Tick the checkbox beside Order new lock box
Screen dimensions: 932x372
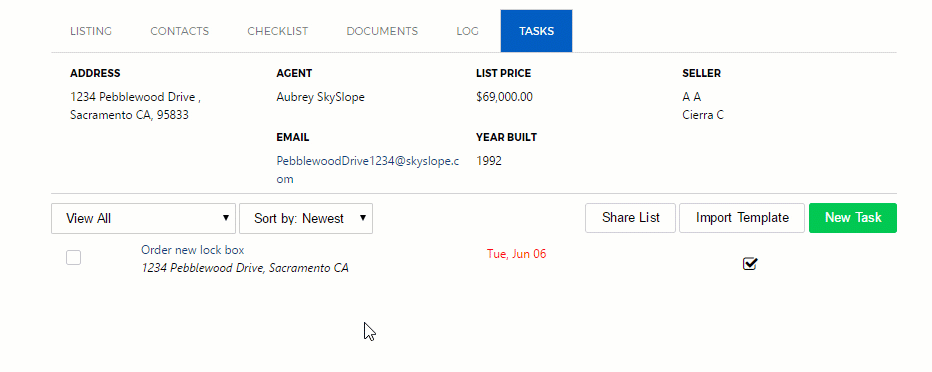pos(73,257)
